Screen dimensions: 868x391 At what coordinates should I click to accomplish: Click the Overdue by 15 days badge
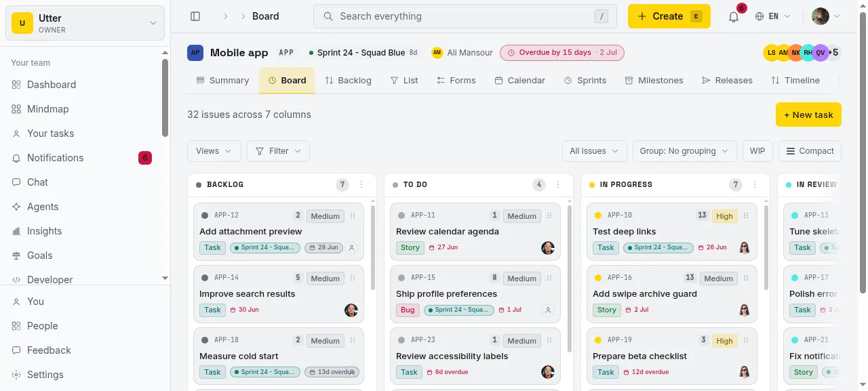coord(562,53)
